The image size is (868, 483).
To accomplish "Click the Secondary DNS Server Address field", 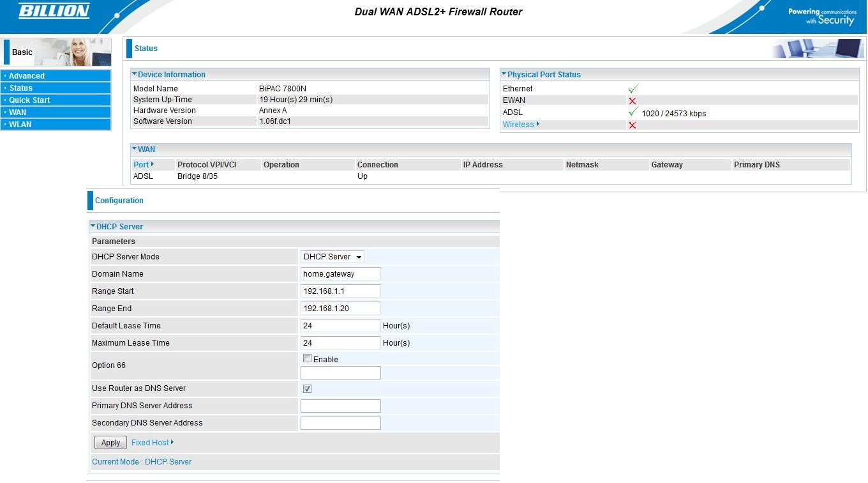I will [341, 424].
